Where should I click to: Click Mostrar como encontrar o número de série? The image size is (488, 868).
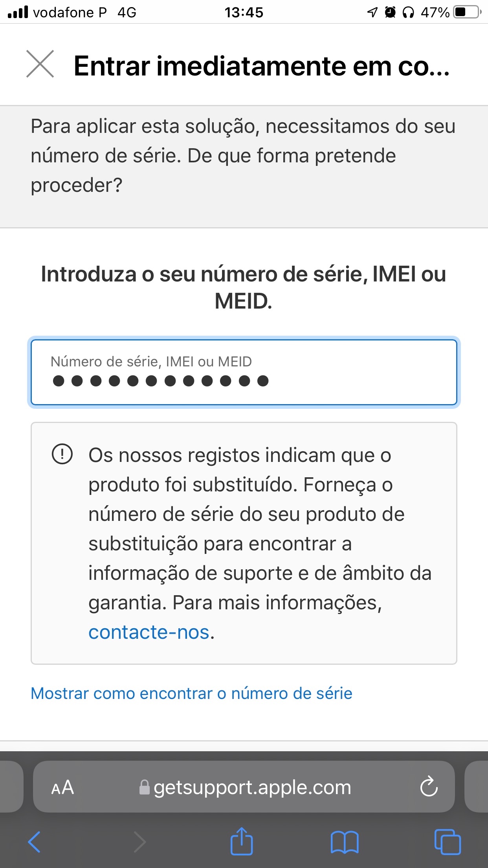click(x=191, y=693)
